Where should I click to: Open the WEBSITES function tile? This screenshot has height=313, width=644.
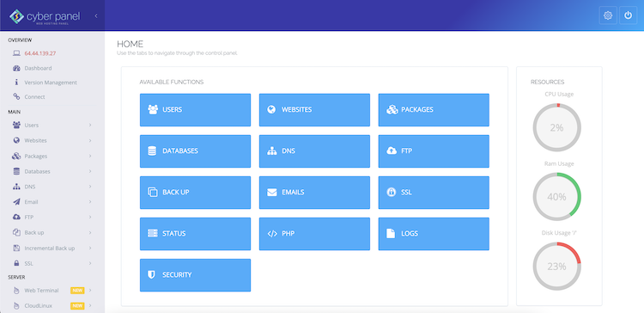[314, 110]
